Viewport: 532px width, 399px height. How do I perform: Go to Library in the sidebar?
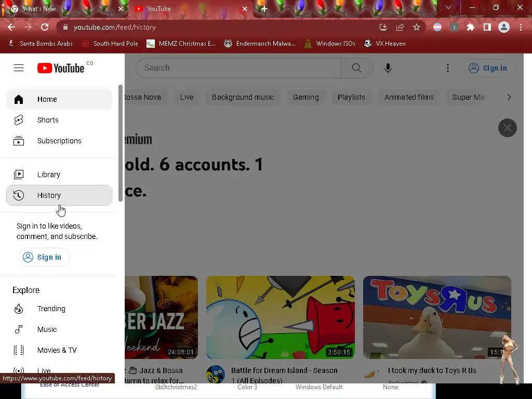59,175
